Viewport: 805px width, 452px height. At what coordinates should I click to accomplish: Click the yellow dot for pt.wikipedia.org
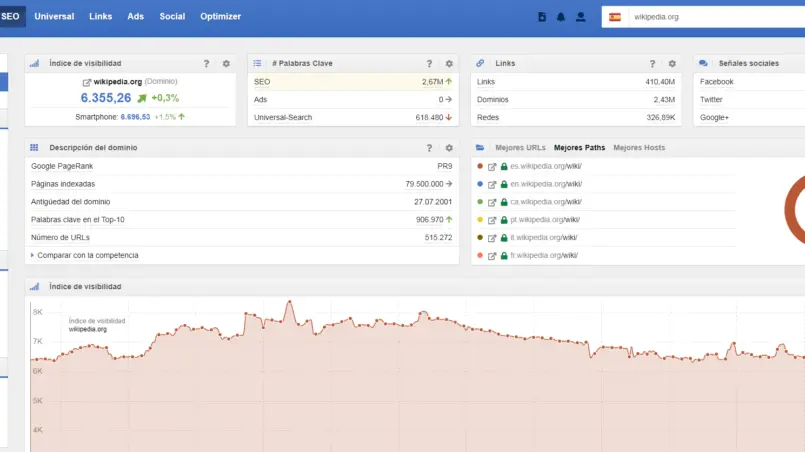[x=480, y=219]
